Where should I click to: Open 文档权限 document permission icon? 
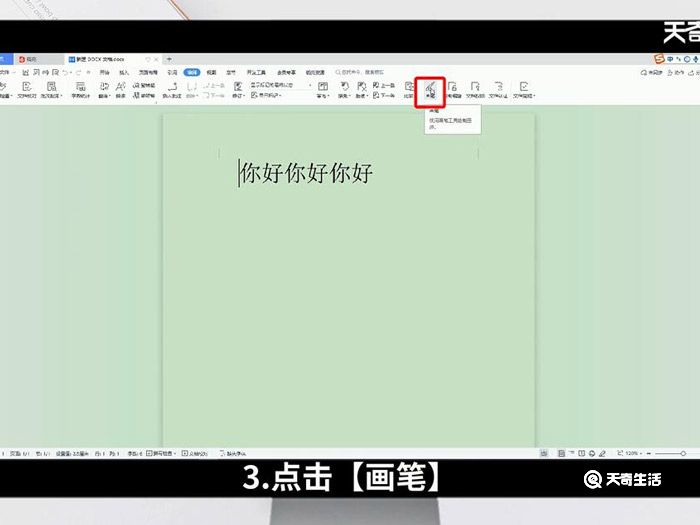(475, 89)
